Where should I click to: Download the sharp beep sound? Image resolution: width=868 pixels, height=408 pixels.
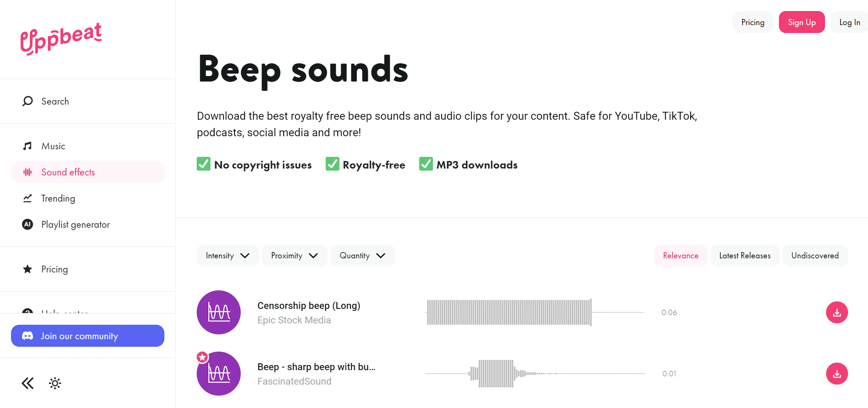(837, 374)
